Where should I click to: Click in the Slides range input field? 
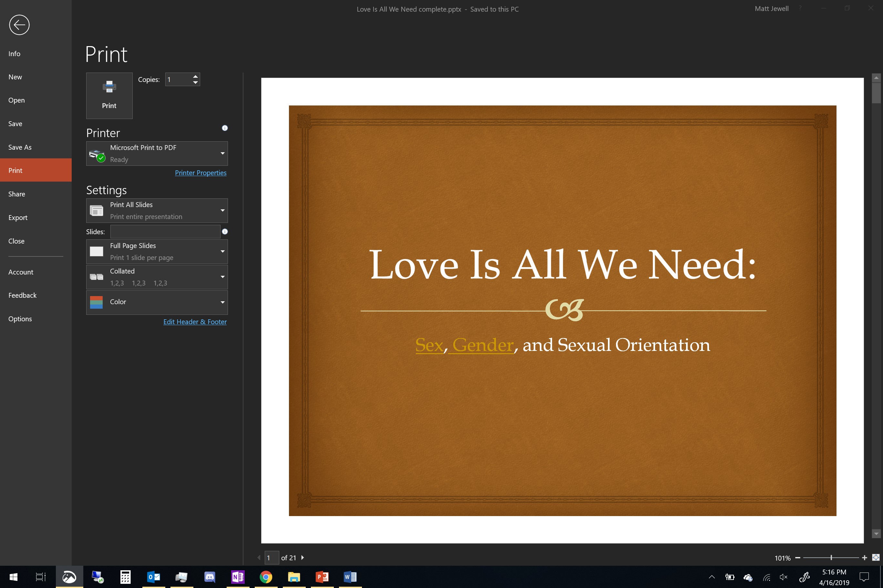tap(165, 232)
